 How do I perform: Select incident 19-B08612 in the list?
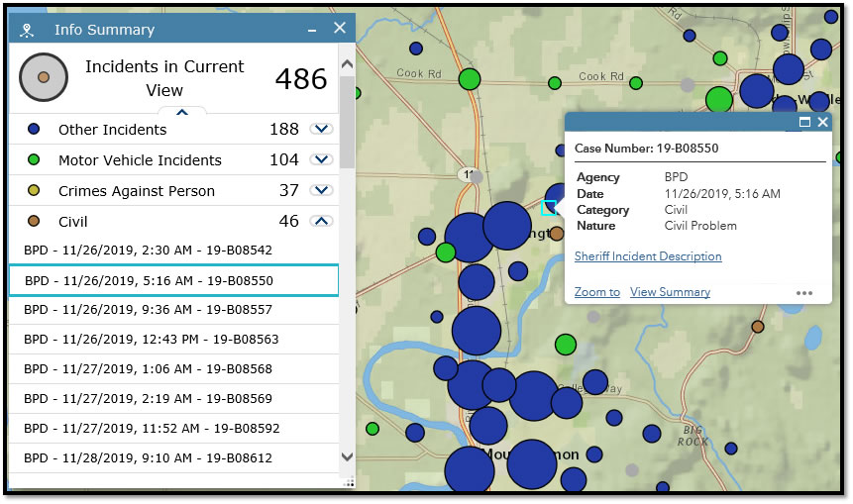click(173, 457)
